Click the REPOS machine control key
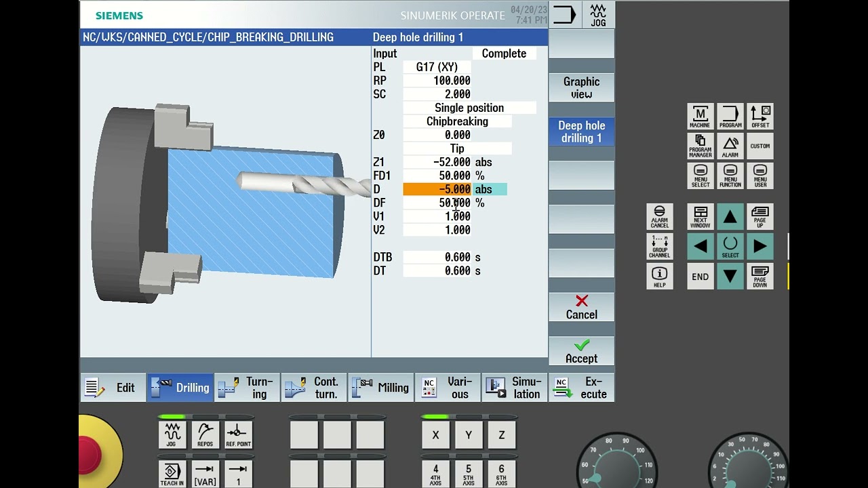 (205, 435)
